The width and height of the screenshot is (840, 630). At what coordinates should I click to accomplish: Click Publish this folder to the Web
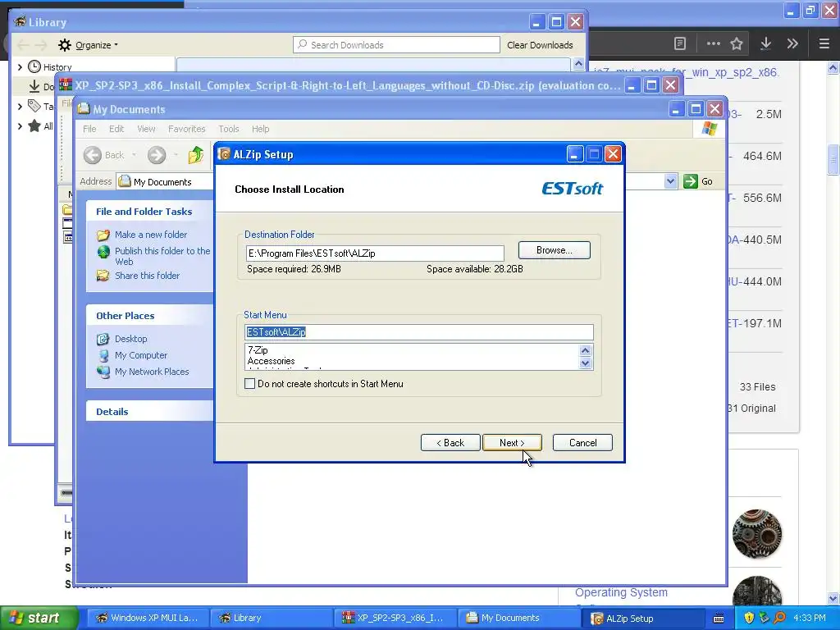(162, 256)
